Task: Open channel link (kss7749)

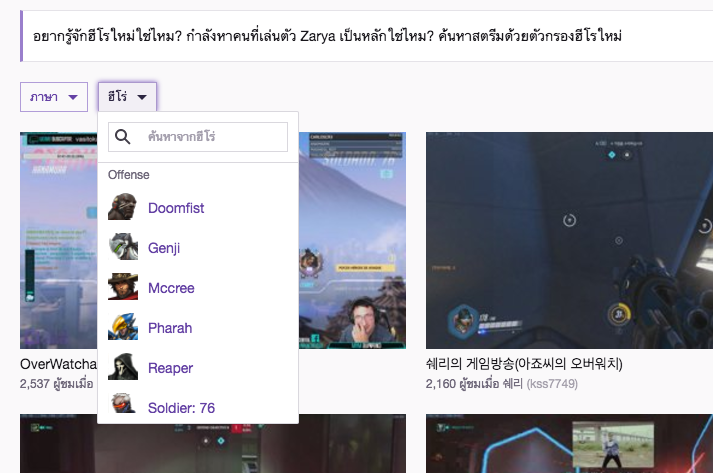Action: pyautogui.click(x=552, y=384)
